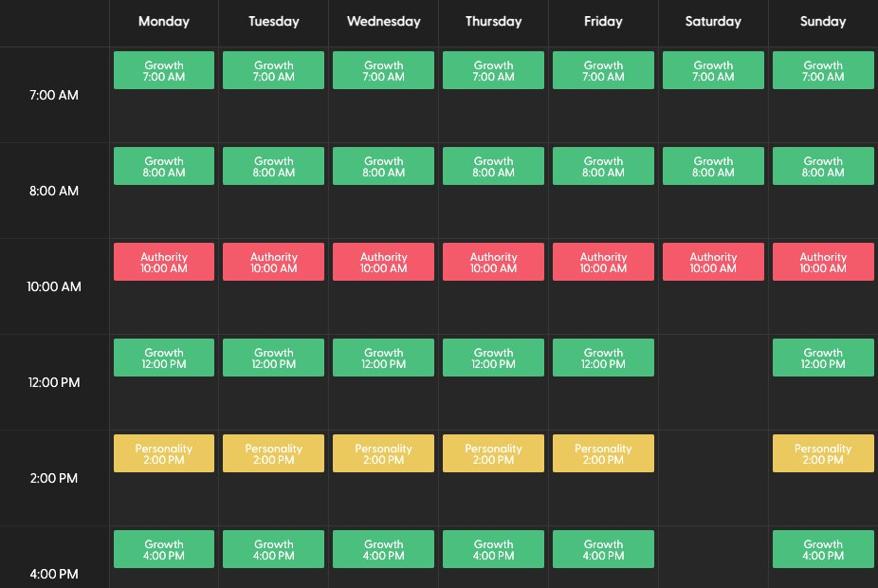Click the 10:00 AM row label

[x=54, y=286]
